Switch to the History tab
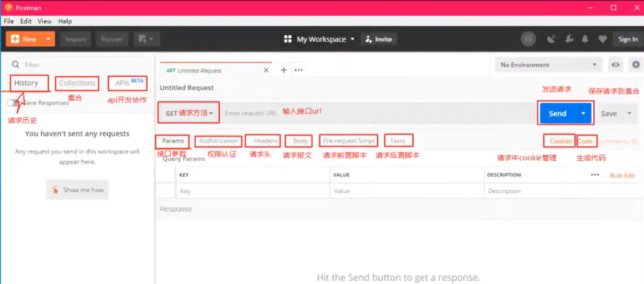The image size is (644, 284). [x=26, y=83]
